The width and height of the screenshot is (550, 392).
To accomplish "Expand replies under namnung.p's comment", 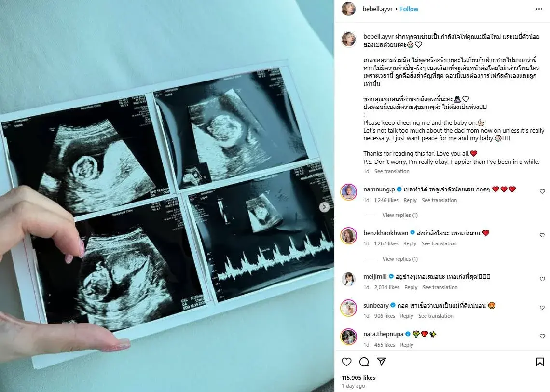I will (400, 215).
